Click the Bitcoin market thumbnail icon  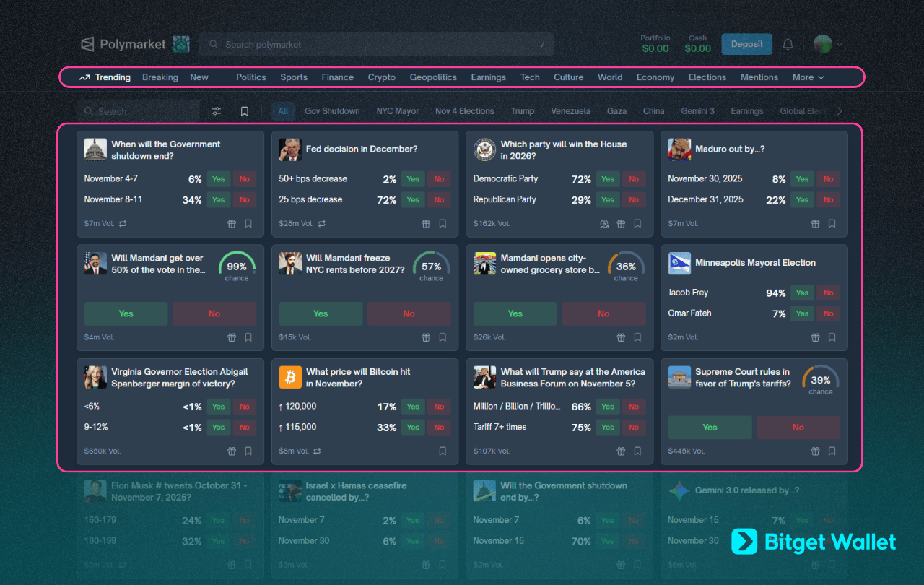pos(290,377)
